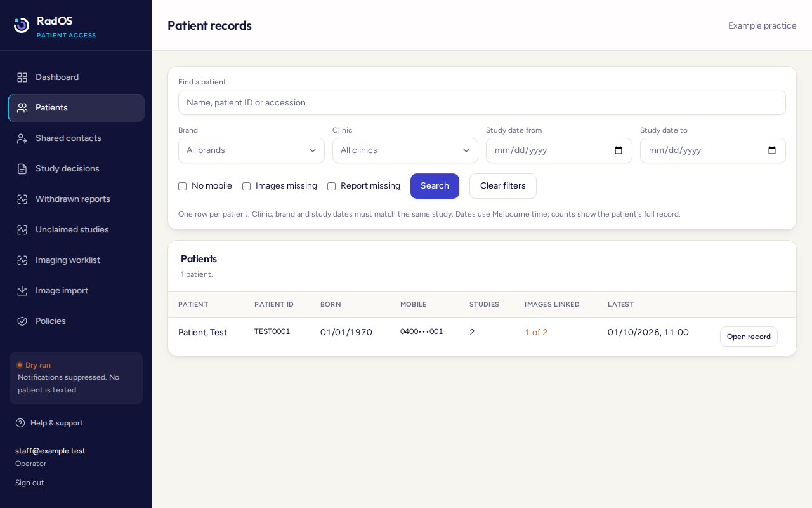Open calendar picker for Study date to
This screenshot has width=812, height=508.
point(772,150)
